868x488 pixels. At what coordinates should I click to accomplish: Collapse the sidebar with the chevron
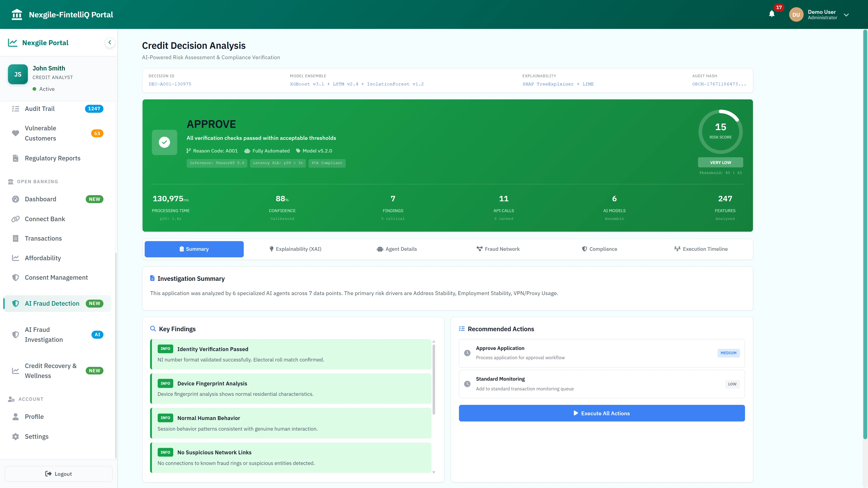[109, 42]
